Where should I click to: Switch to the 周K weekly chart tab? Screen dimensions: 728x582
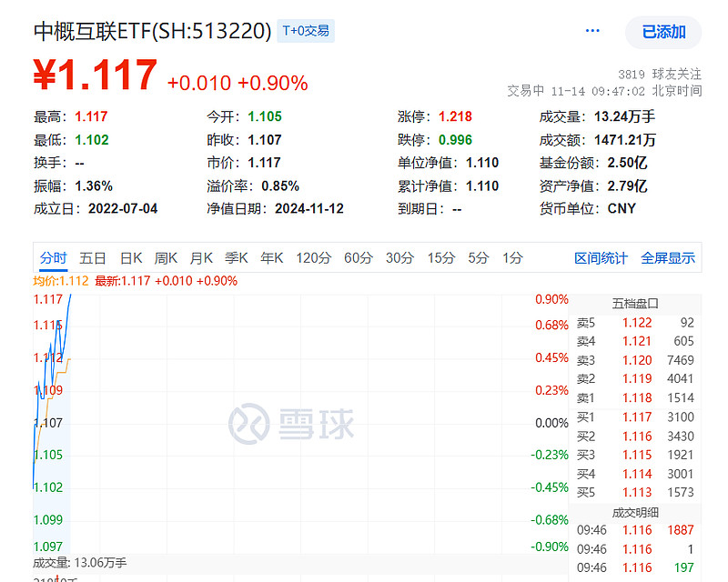(x=165, y=257)
